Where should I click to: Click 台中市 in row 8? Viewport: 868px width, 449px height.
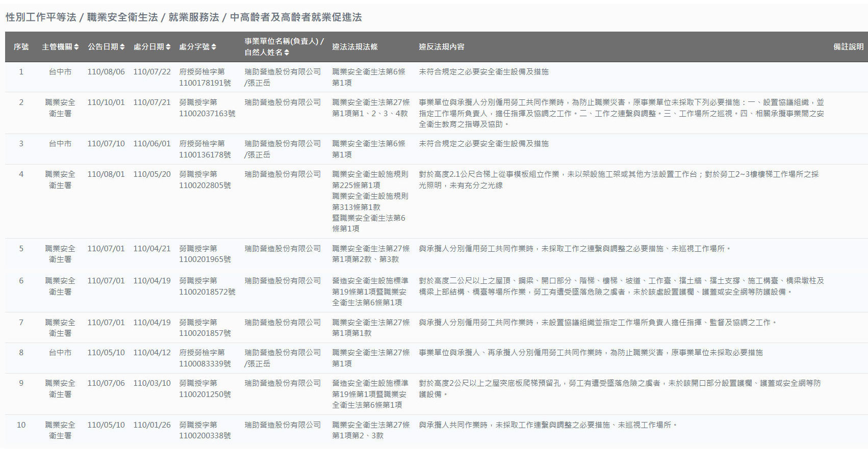coord(60,353)
